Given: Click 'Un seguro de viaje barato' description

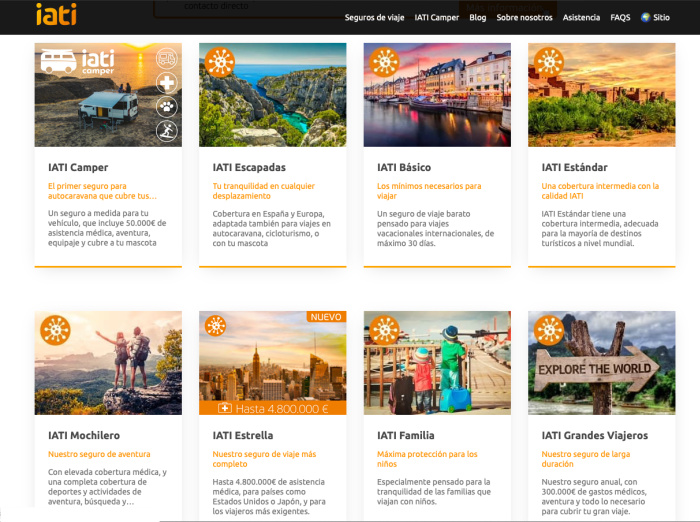Looking at the screenshot, I should 435,228.
